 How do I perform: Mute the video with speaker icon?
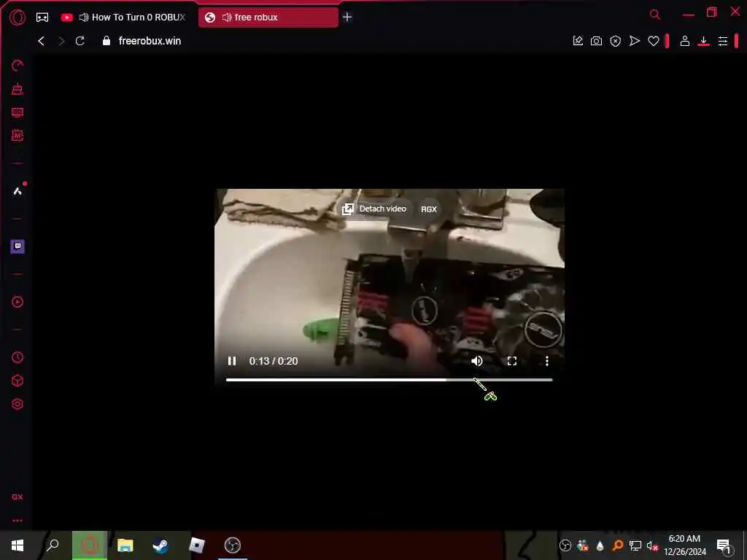coord(477,362)
